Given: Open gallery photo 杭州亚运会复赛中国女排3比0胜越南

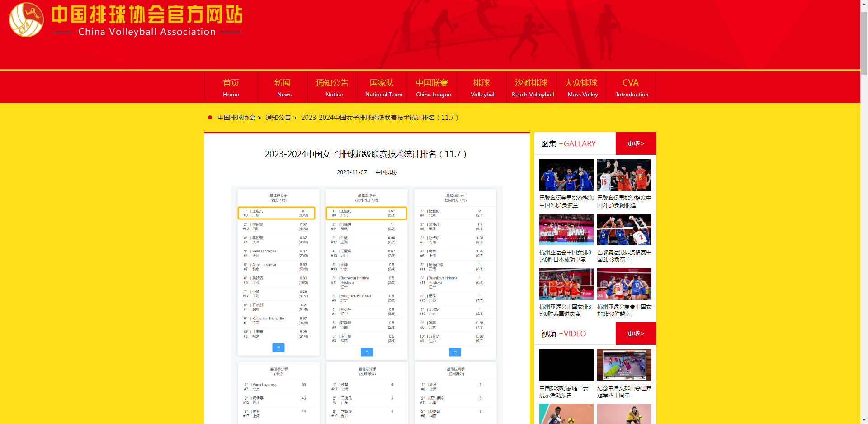Looking at the screenshot, I should pyautogui.click(x=624, y=284).
